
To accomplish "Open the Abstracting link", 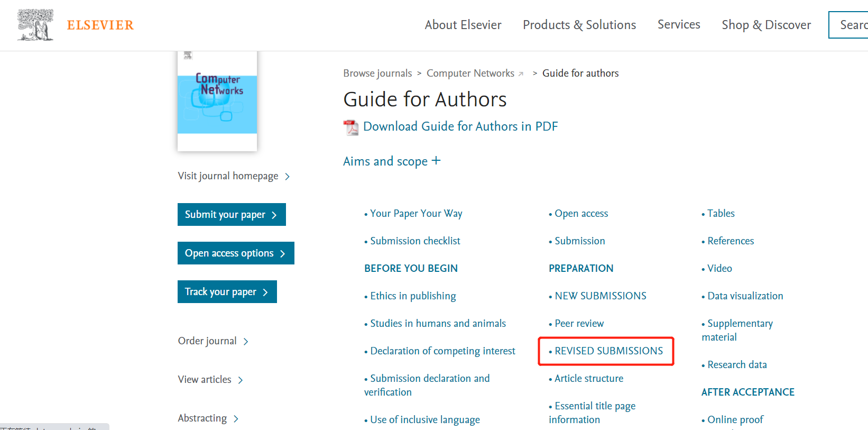I will pos(202,418).
